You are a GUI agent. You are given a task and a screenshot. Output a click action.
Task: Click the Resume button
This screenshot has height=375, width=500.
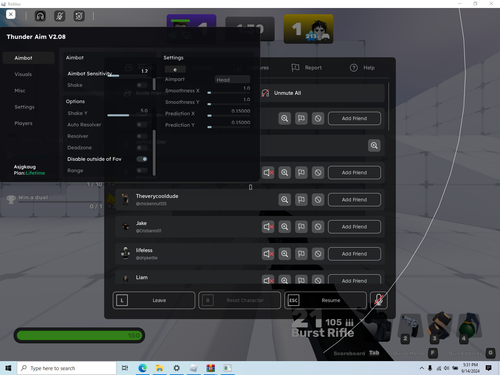(x=325, y=300)
